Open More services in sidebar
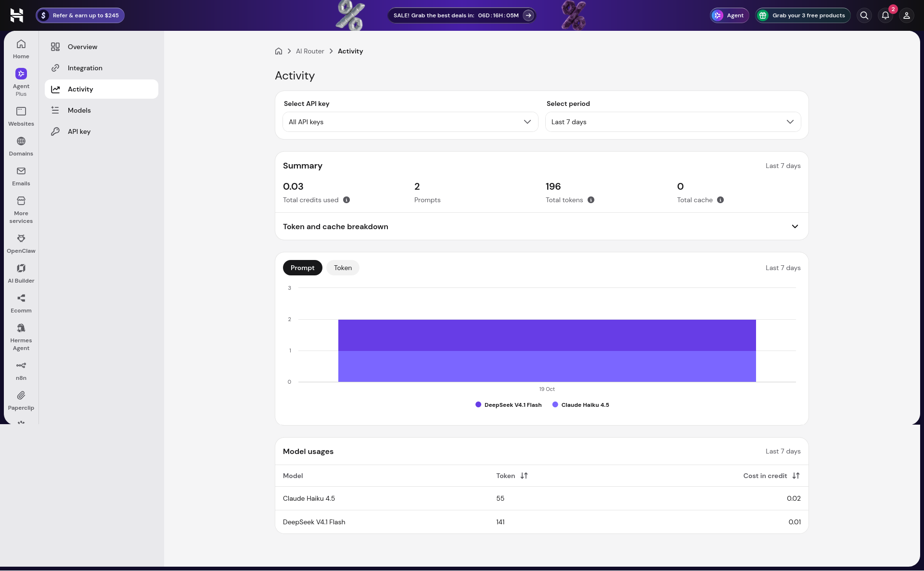Image resolution: width=924 pixels, height=571 pixels. (21, 210)
